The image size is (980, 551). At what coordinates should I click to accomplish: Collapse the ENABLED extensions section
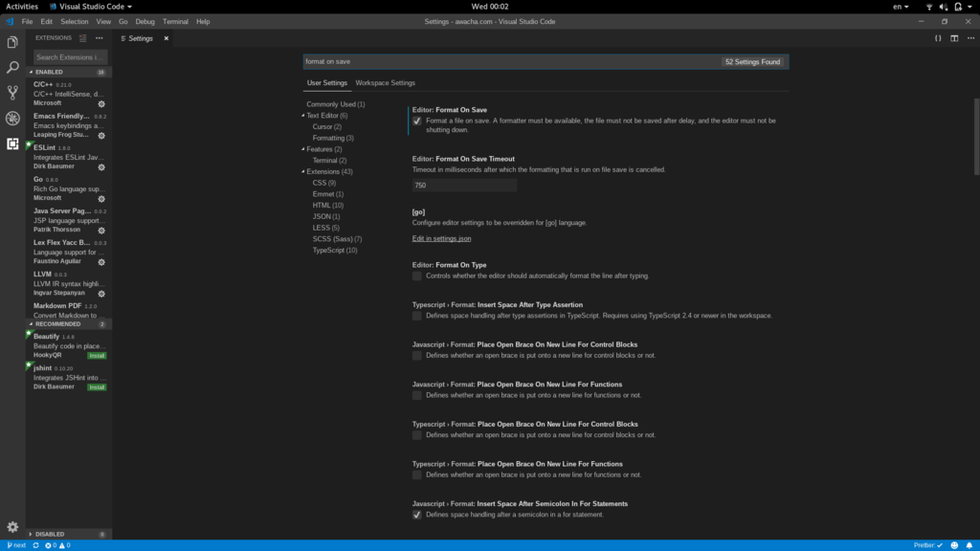pos(68,72)
